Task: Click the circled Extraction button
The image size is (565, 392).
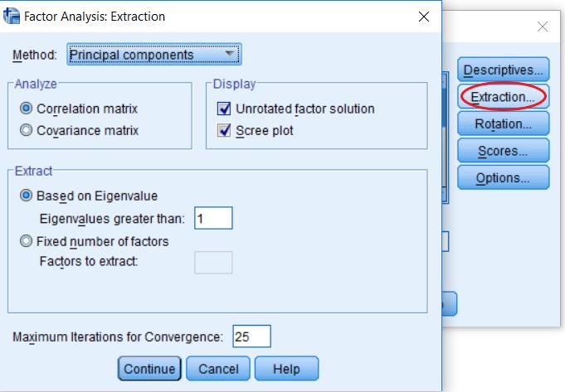Action: point(503,96)
